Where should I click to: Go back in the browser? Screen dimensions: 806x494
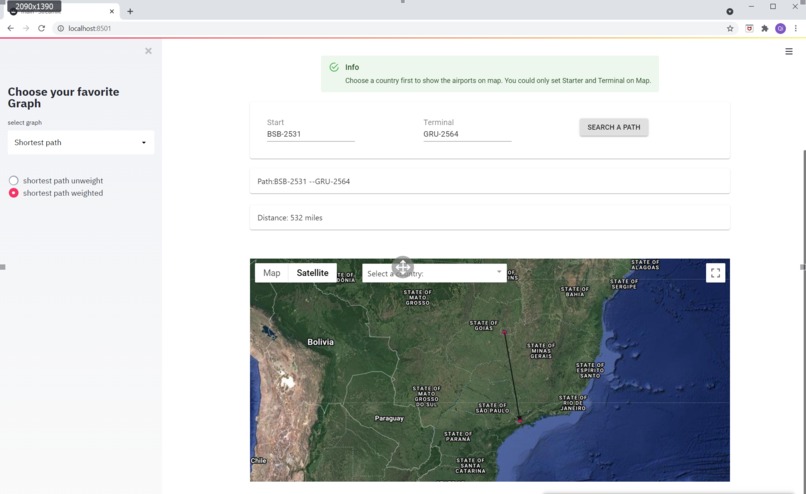coord(11,28)
